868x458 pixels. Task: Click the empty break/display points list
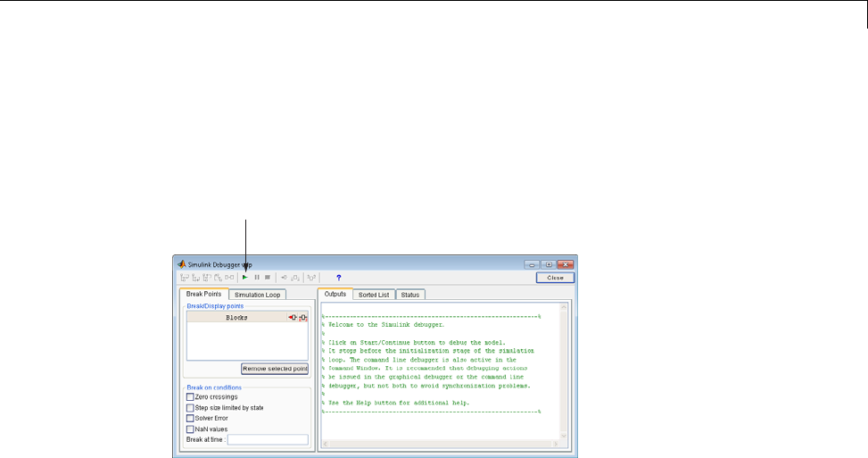point(247,341)
